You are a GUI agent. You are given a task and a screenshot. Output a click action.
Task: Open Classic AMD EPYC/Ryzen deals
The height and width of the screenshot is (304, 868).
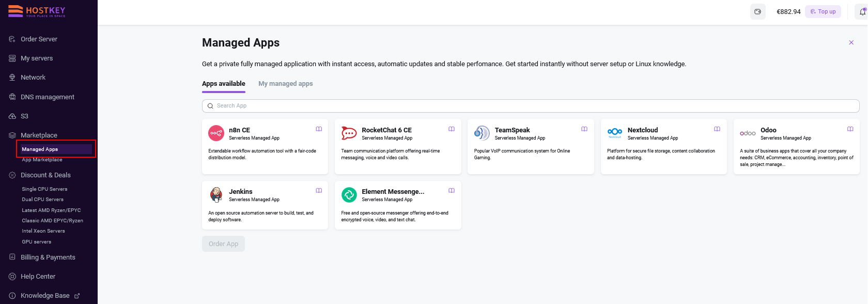coord(52,221)
